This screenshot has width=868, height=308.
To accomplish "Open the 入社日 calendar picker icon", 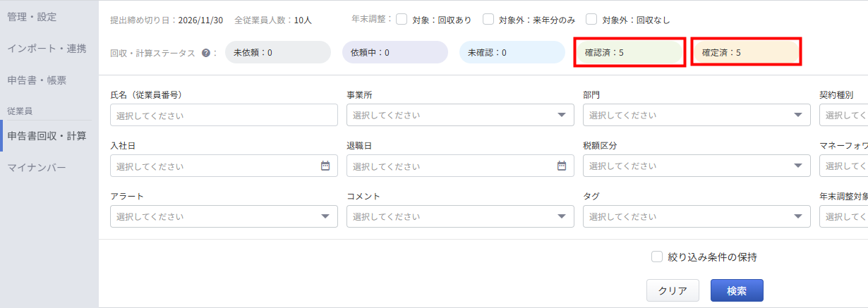I will click(x=325, y=166).
